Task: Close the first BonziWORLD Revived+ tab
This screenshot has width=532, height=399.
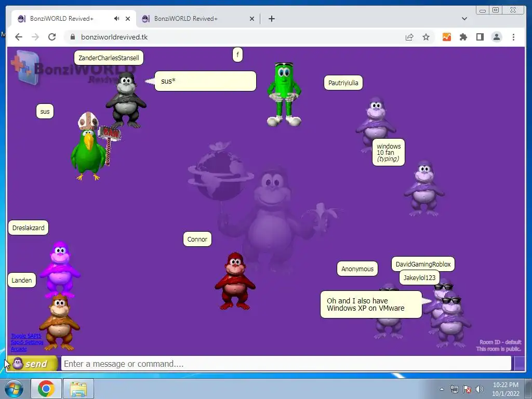Action: [128, 19]
